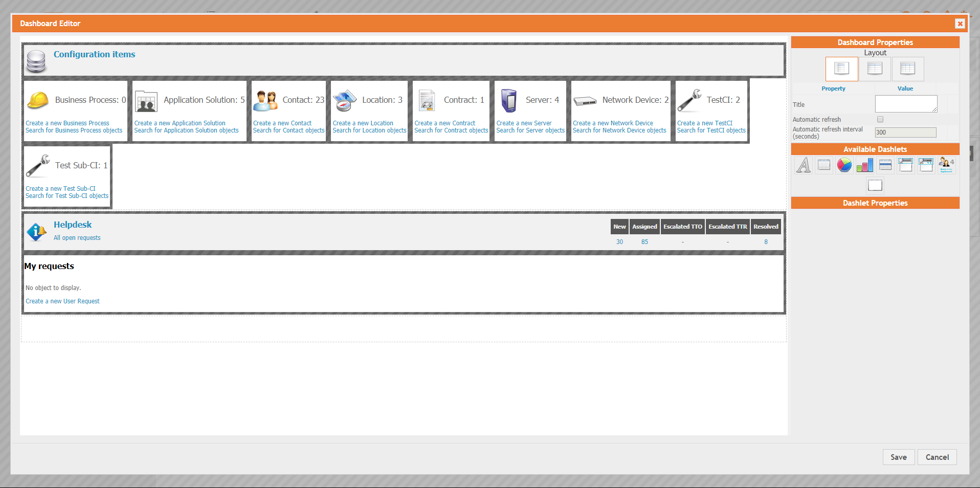The height and width of the screenshot is (488, 980).
Task: Add the pie chart dashlet
Action: pos(844,165)
